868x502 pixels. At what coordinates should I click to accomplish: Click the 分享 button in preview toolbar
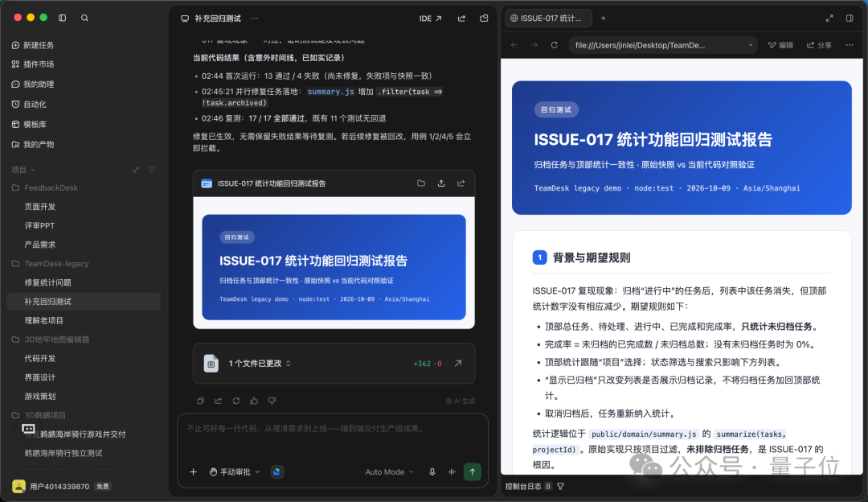pos(819,45)
